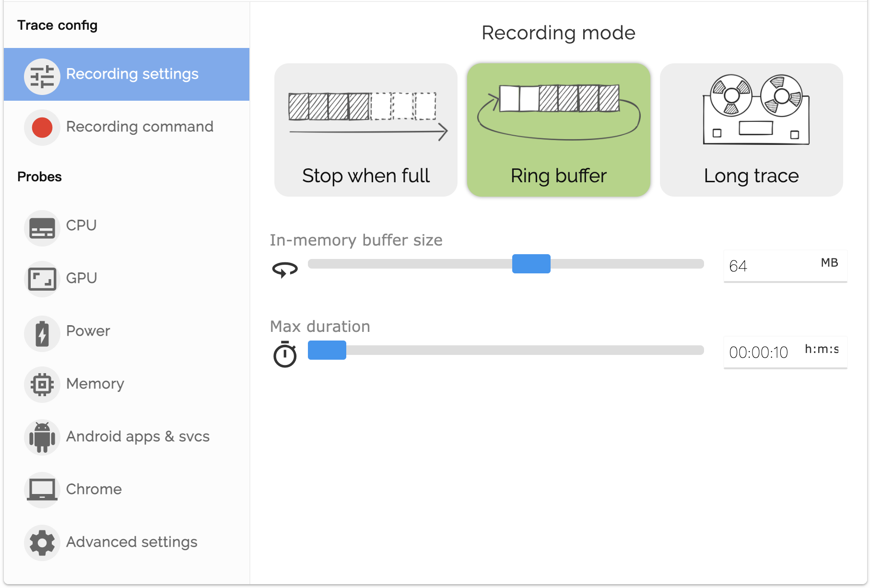Select Long trace recording mode

click(752, 130)
